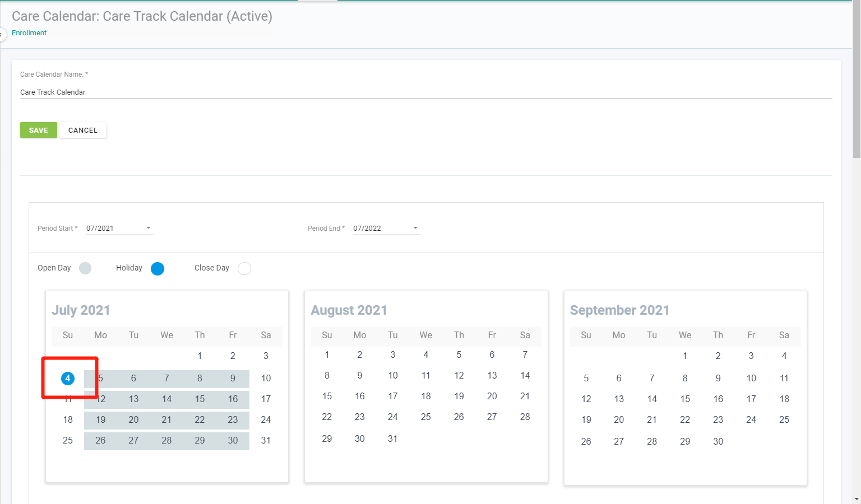The image size is (861, 504).
Task: Select August 9, 2021 date
Action: (x=360, y=376)
